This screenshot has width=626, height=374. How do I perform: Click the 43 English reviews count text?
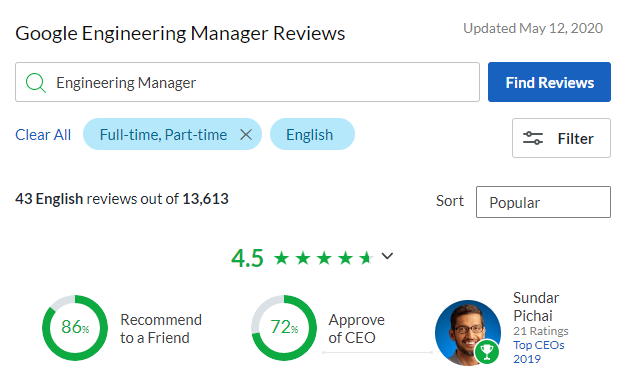coord(122,199)
